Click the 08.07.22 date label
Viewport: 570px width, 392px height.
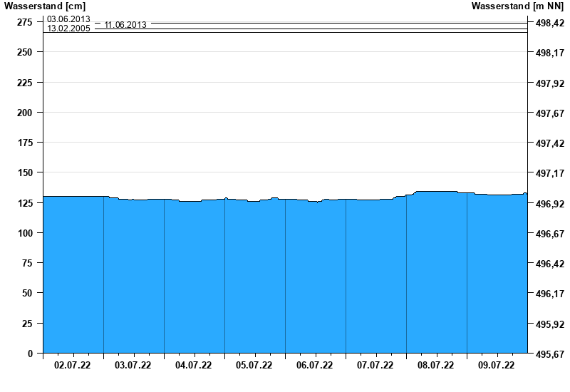coord(436,366)
